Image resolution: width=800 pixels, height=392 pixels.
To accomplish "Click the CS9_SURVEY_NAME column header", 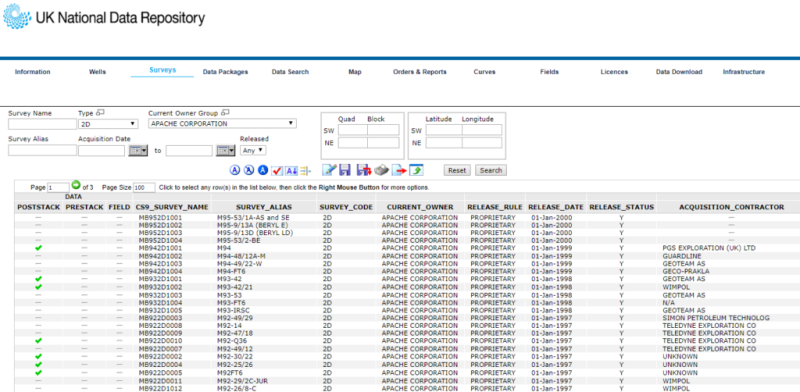I will (171, 207).
